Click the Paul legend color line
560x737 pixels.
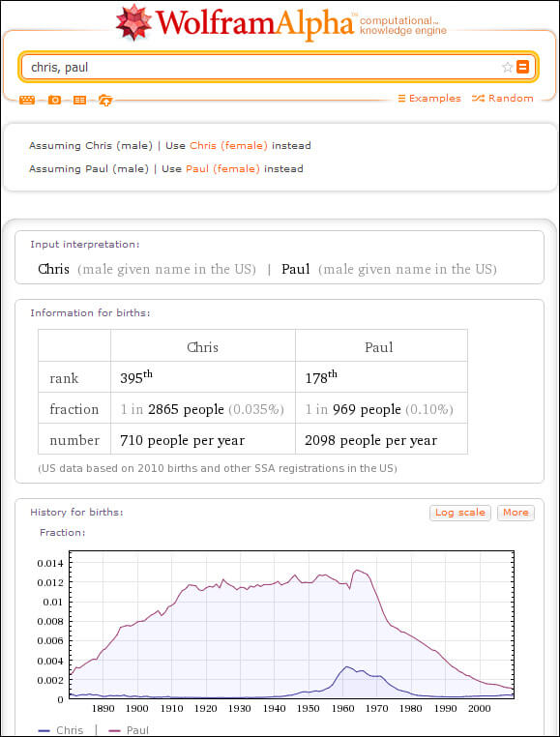click(x=114, y=730)
